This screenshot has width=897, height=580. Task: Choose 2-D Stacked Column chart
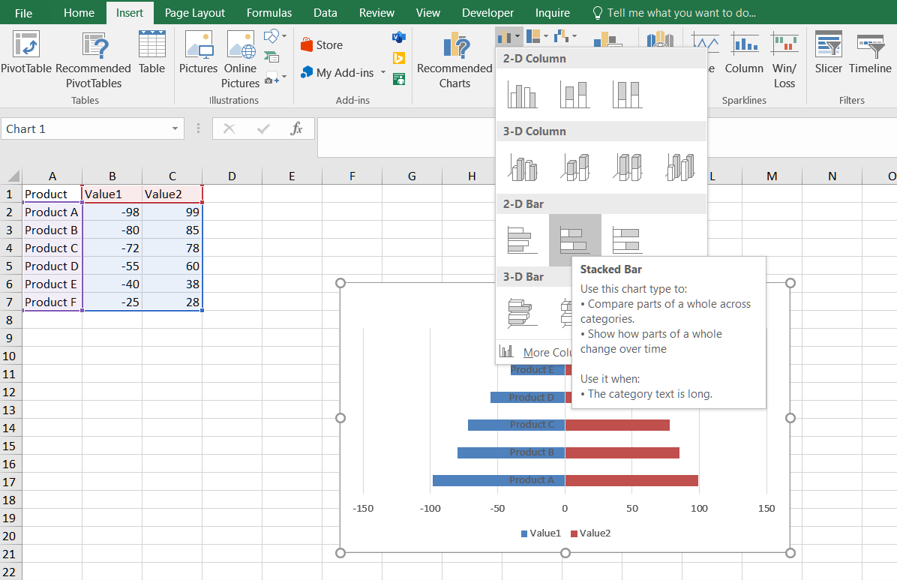[x=574, y=95]
